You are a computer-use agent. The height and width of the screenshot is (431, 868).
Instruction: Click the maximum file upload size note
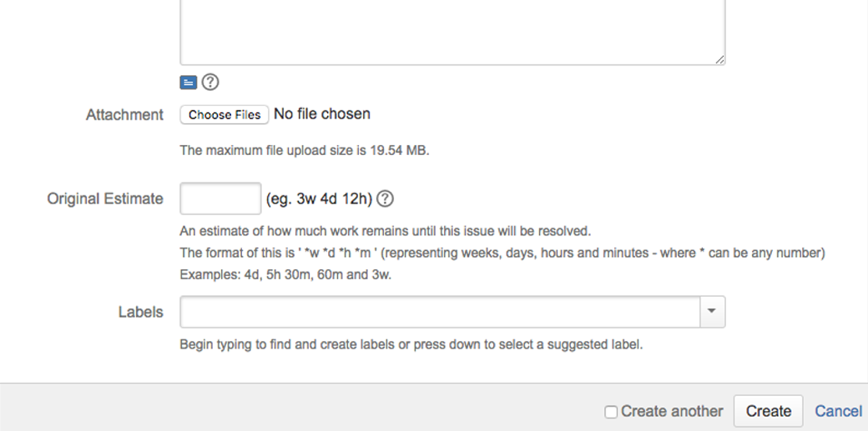point(305,151)
